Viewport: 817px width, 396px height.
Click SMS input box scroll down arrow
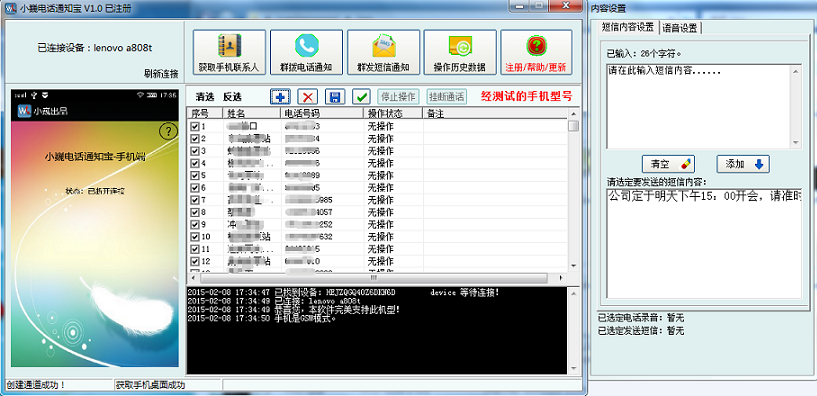tap(796, 142)
